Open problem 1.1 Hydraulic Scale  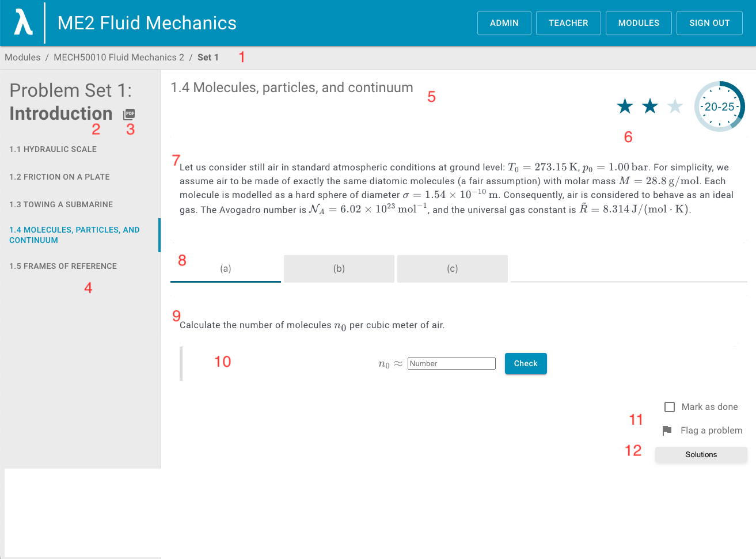tap(52, 149)
